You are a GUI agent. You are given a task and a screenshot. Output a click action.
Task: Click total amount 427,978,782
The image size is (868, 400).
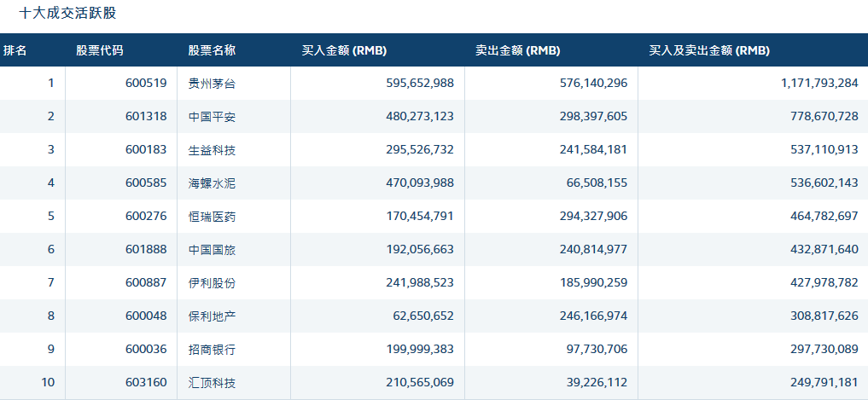coord(824,282)
